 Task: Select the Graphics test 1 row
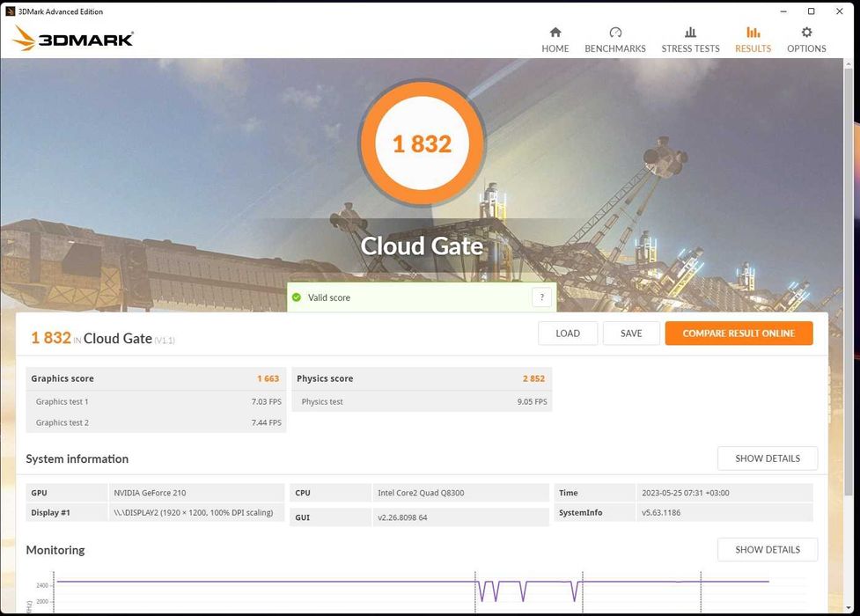pyautogui.click(x=156, y=401)
